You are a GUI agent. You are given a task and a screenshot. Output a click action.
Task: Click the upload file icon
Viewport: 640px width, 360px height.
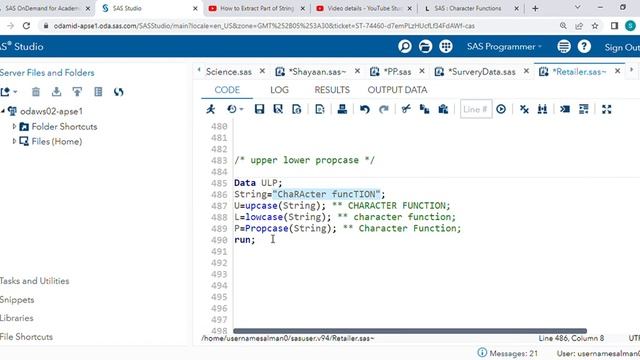click(77, 92)
